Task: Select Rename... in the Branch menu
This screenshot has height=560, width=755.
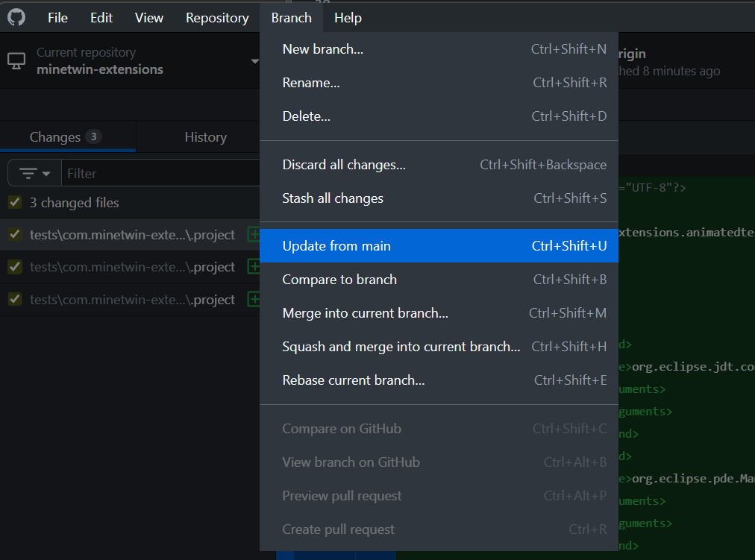Action: coord(439,83)
